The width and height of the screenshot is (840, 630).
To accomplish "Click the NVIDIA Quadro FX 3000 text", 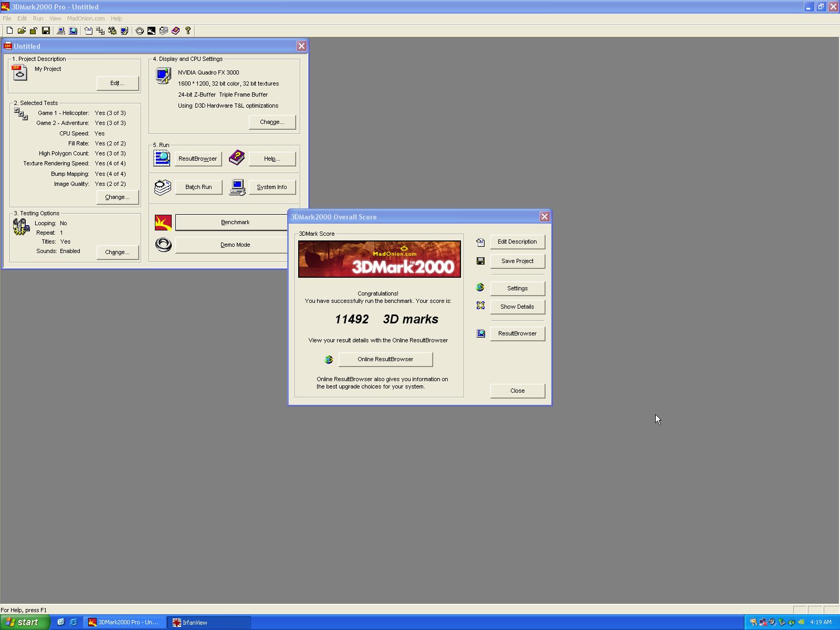I will click(208, 72).
